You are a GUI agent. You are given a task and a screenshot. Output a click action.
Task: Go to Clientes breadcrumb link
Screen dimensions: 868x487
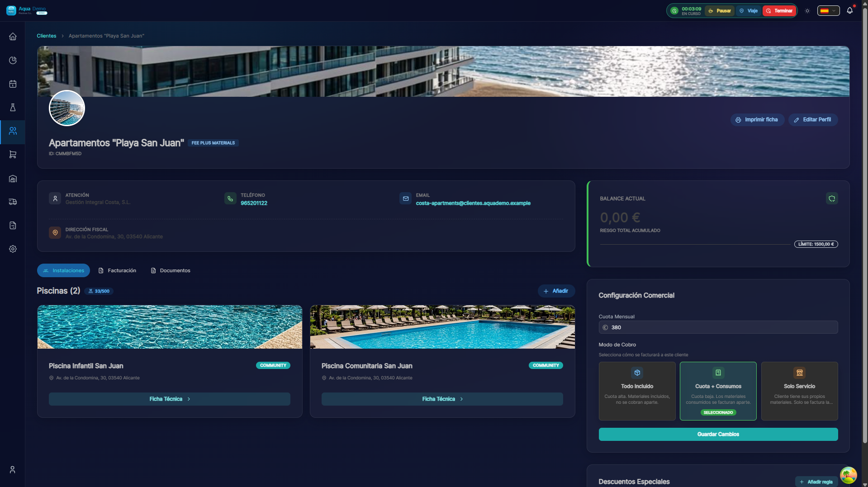47,36
